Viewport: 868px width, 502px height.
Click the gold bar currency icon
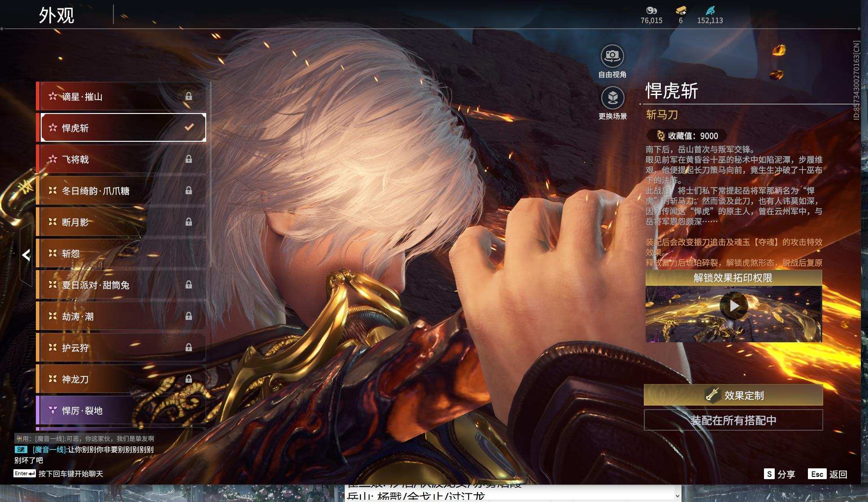click(x=681, y=10)
